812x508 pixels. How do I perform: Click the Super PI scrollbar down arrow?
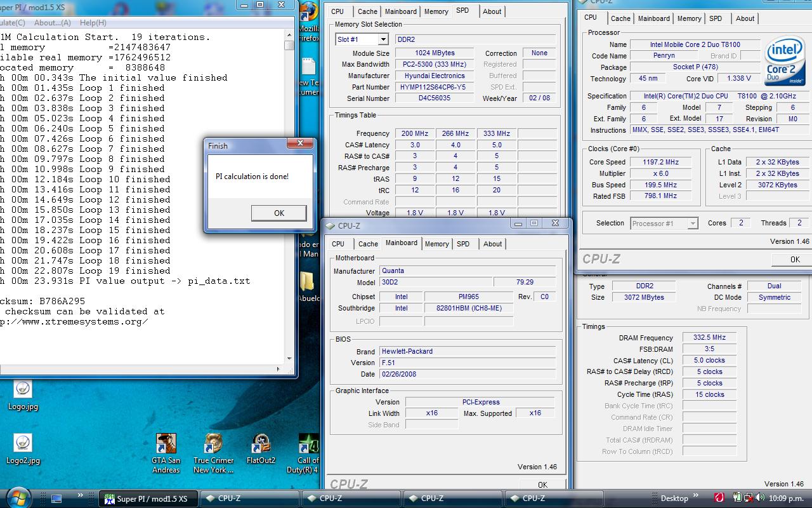coord(289,360)
